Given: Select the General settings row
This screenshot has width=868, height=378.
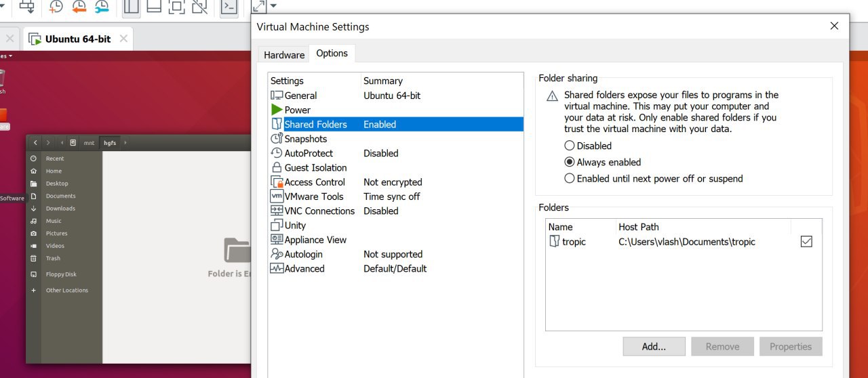Looking at the screenshot, I should click(x=396, y=96).
